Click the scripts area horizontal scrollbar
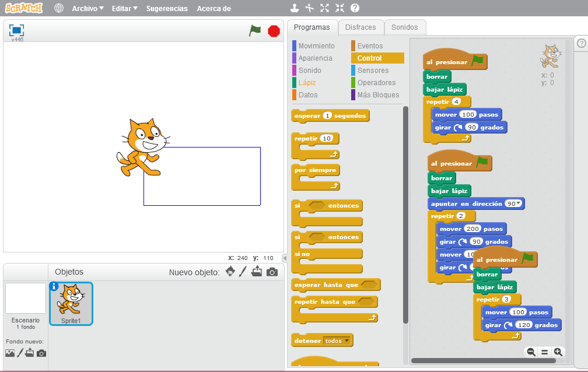 484,361
